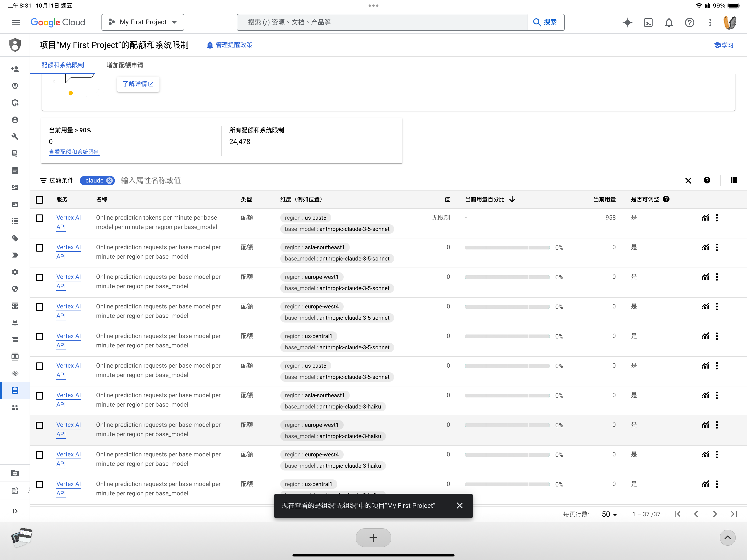Open the main hamburger navigation menu
This screenshot has height=560, width=747.
pyautogui.click(x=16, y=22)
